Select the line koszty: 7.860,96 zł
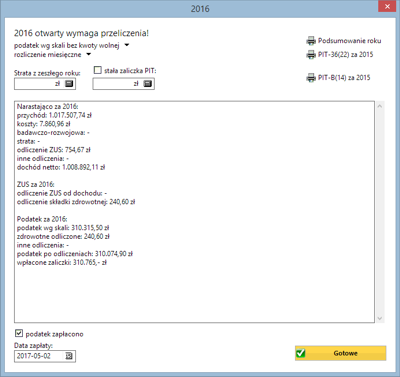Image resolution: width=400 pixels, height=377 pixels. (44, 124)
